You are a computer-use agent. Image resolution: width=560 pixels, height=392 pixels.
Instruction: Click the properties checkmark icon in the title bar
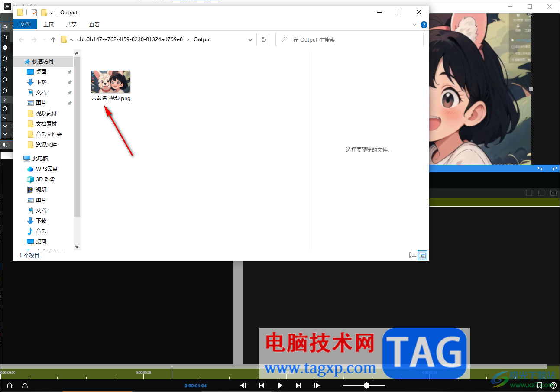(34, 13)
